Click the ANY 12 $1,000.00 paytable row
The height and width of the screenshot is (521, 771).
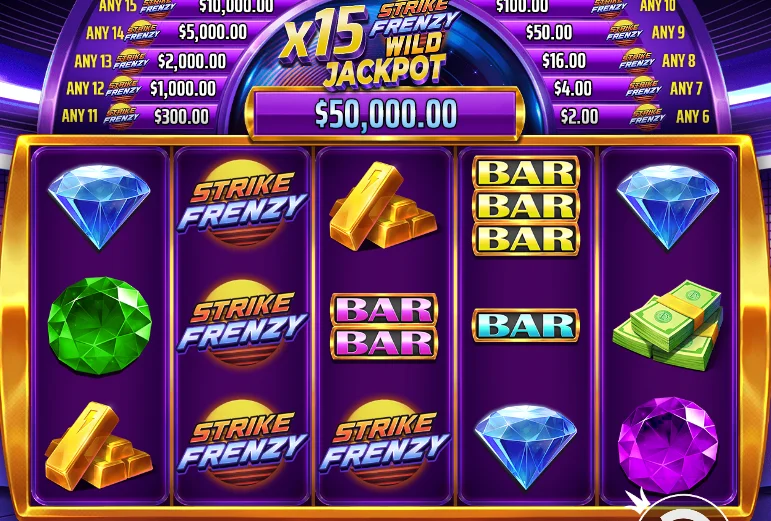tap(144, 89)
